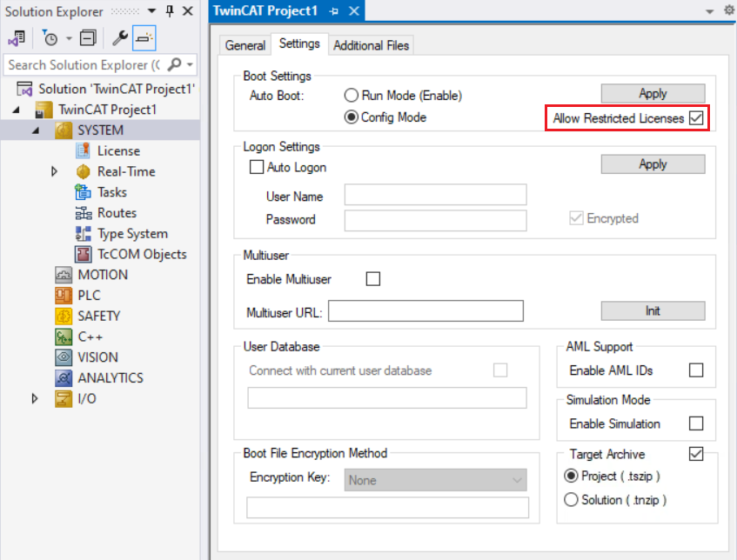Open Properties wrench icon in Solution Explorer
The width and height of the screenshot is (737, 560).
point(120,38)
